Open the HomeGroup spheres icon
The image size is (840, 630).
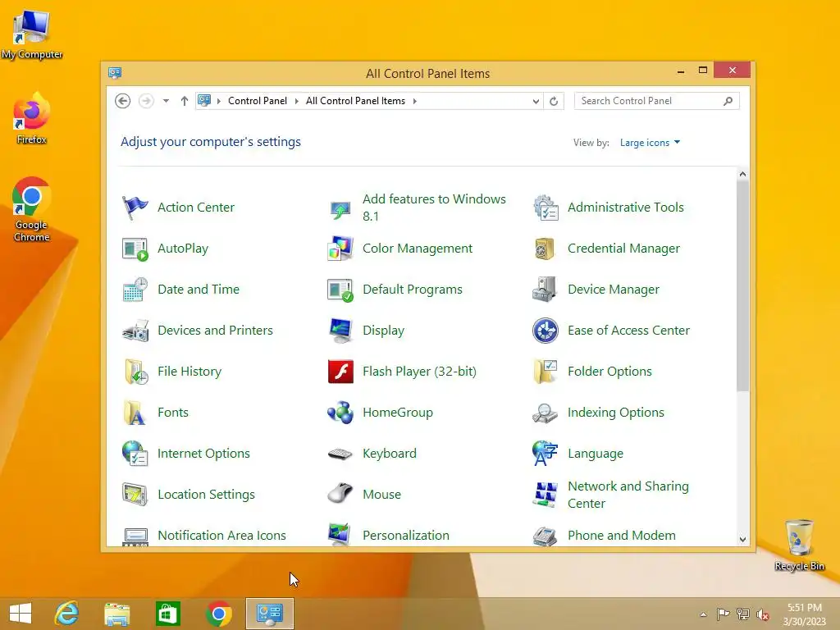[x=340, y=413]
